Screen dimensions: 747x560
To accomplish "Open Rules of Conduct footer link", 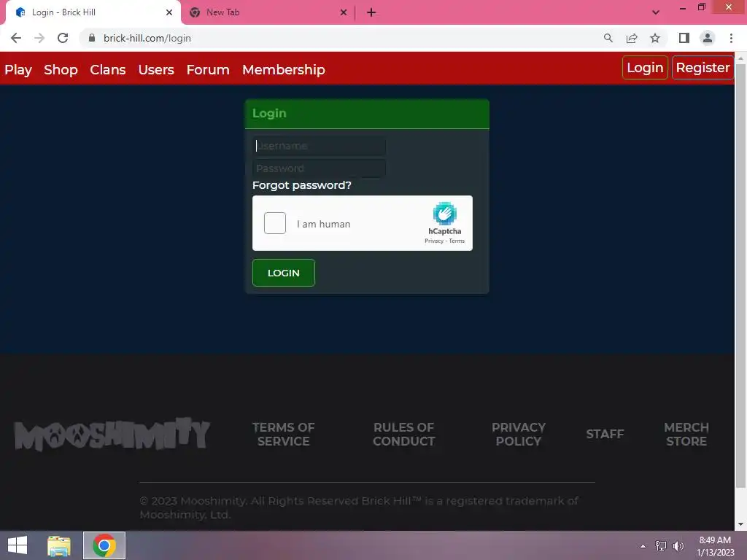I will [403, 434].
